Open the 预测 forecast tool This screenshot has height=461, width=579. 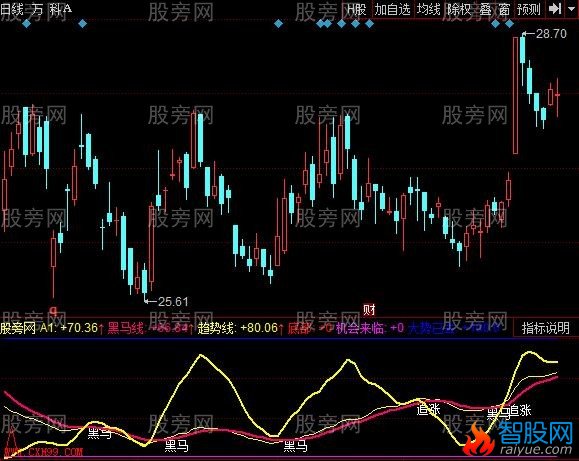(x=529, y=9)
